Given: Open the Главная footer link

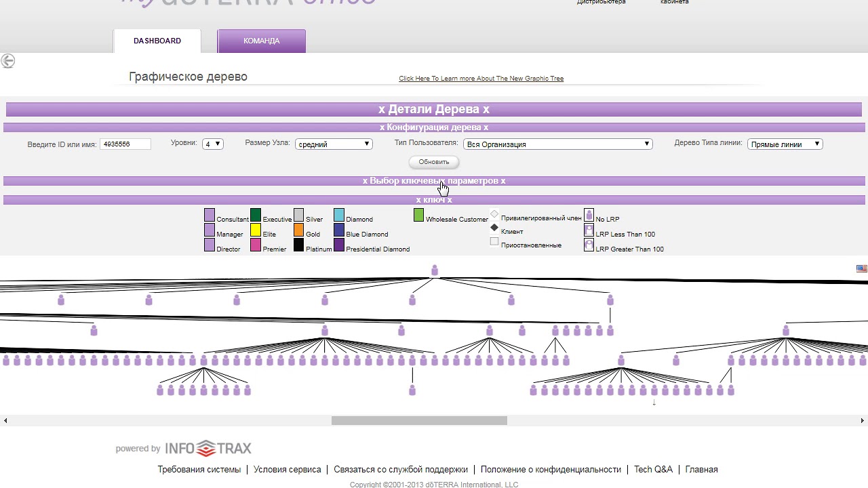Looking at the screenshot, I should click(701, 469).
